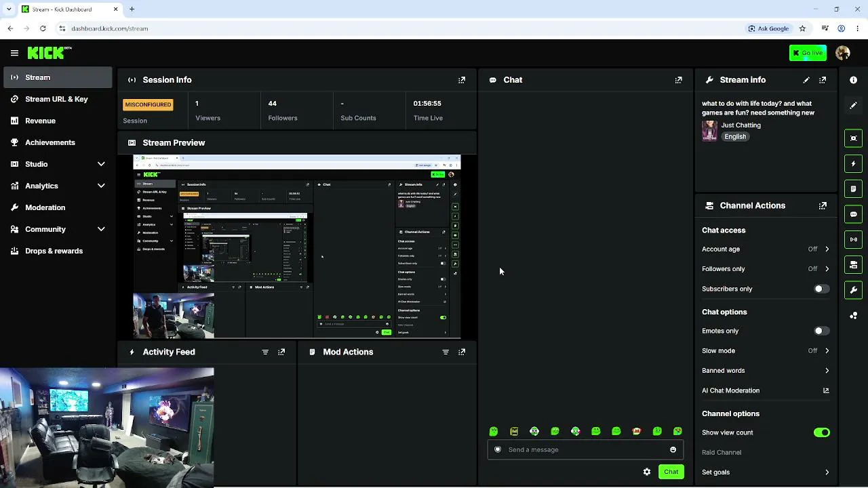Viewport: 868px width, 488px height.
Task: Click the English language tag
Action: click(x=735, y=137)
